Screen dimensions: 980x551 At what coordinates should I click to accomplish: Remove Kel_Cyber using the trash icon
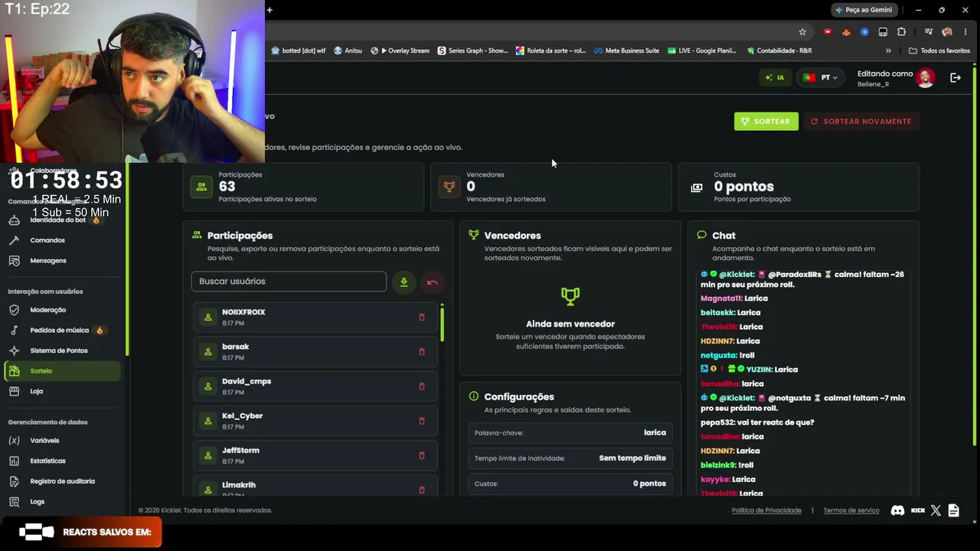point(421,421)
